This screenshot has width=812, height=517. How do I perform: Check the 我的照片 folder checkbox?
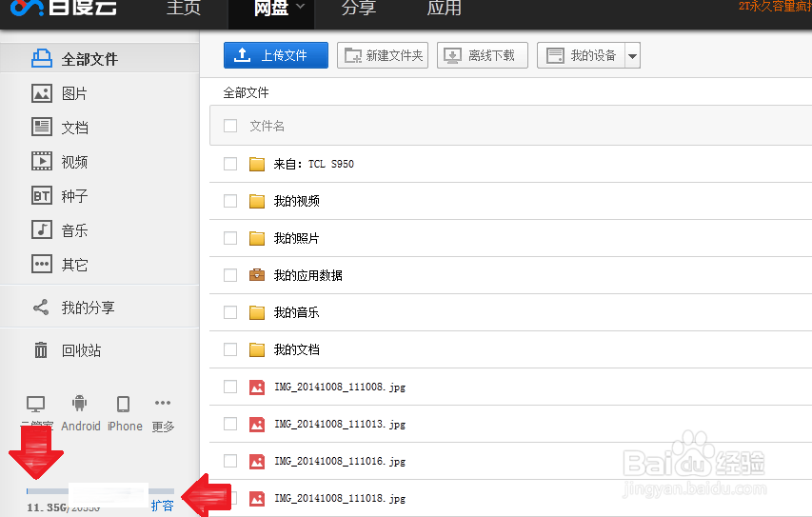(x=230, y=238)
